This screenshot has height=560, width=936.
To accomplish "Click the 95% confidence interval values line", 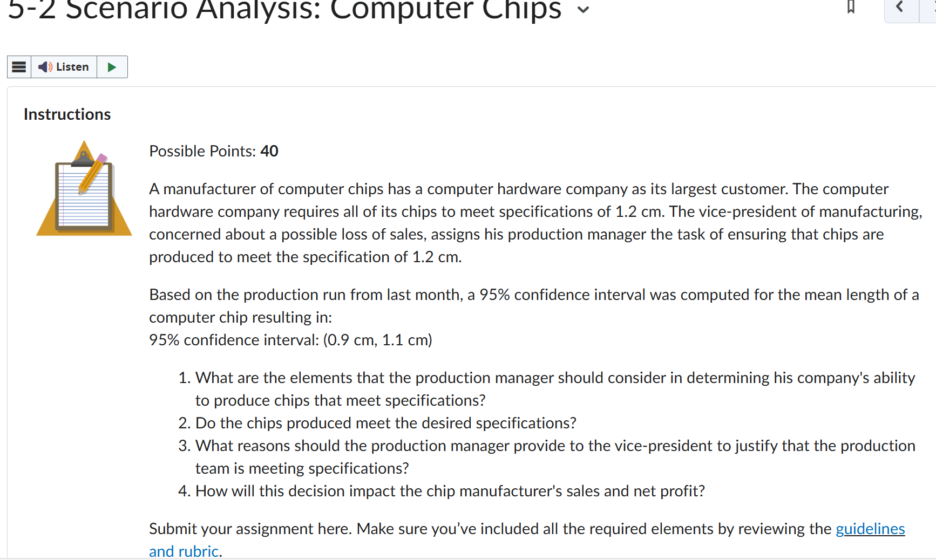I will (x=290, y=340).
